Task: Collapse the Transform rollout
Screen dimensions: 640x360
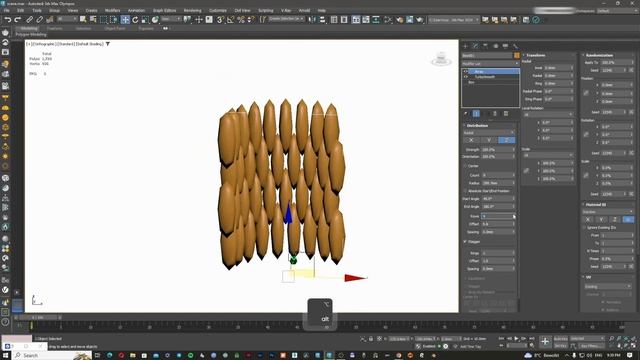Action: [536, 55]
